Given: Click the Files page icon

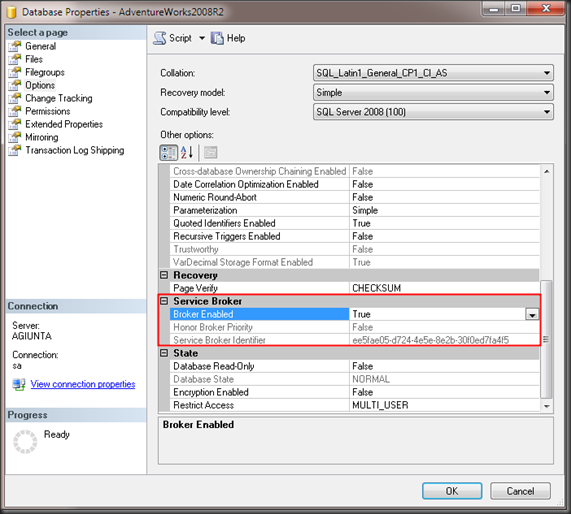Looking at the screenshot, I should (x=15, y=59).
